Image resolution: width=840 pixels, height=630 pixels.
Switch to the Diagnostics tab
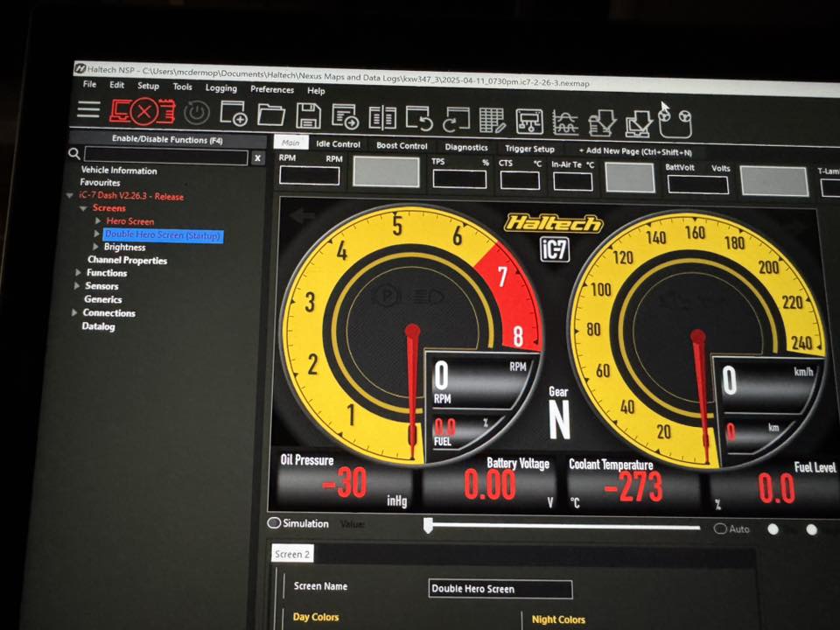click(466, 147)
